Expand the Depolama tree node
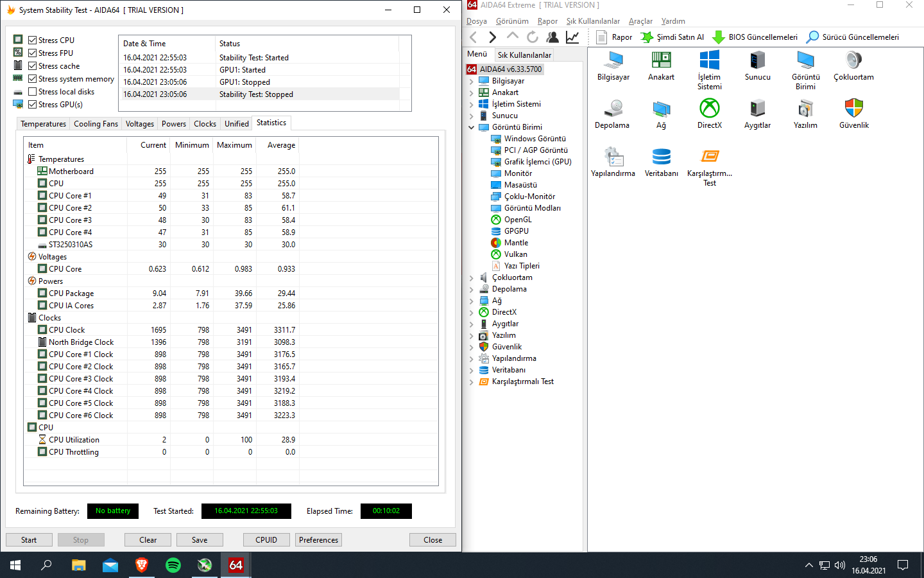 click(472, 289)
